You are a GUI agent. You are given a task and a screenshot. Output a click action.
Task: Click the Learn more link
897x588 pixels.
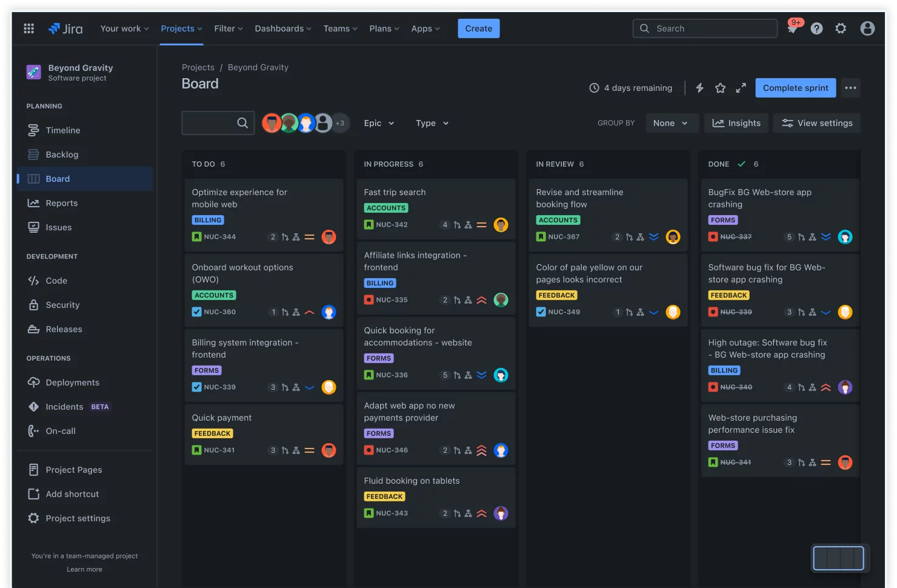pyautogui.click(x=84, y=569)
